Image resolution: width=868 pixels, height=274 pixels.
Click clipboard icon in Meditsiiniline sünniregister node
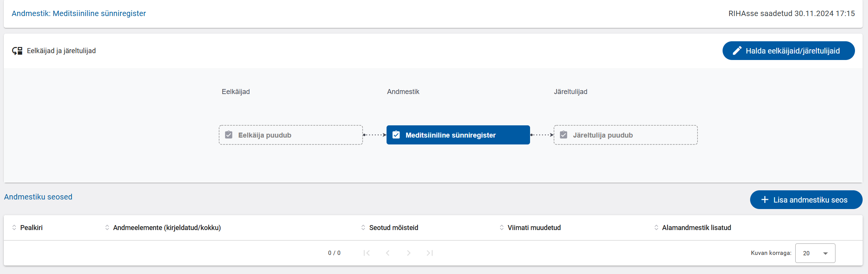pyautogui.click(x=396, y=135)
